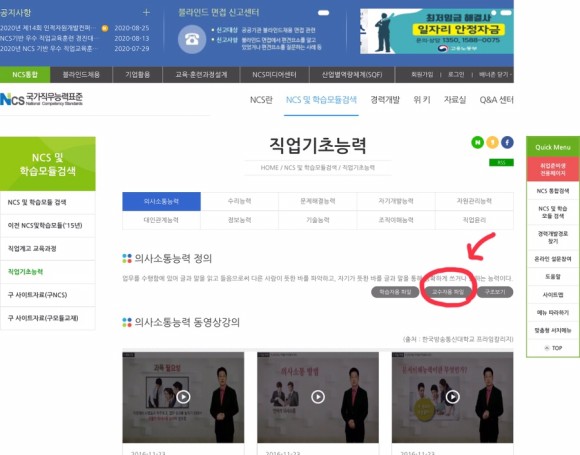The height and width of the screenshot is (455, 580).
Task: Select the 의사소통능력 tab
Action: (x=161, y=201)
